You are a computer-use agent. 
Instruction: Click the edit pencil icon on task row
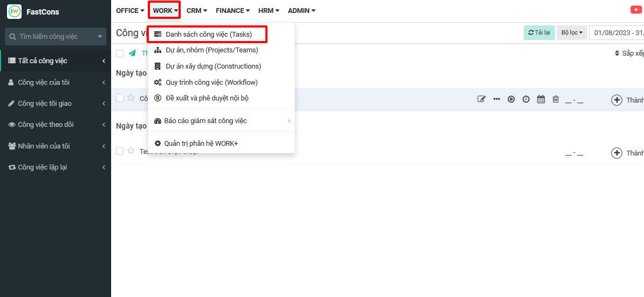[481, 99]
